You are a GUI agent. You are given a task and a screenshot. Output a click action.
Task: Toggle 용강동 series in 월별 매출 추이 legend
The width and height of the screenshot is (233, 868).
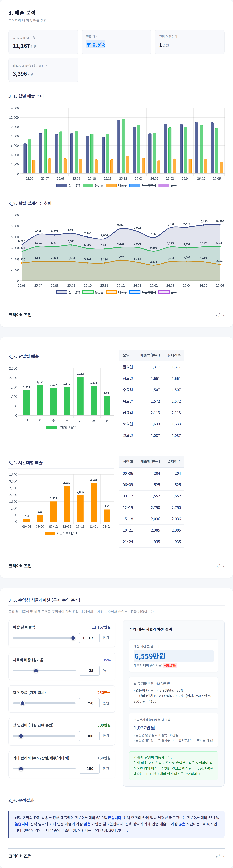point(93,185)
